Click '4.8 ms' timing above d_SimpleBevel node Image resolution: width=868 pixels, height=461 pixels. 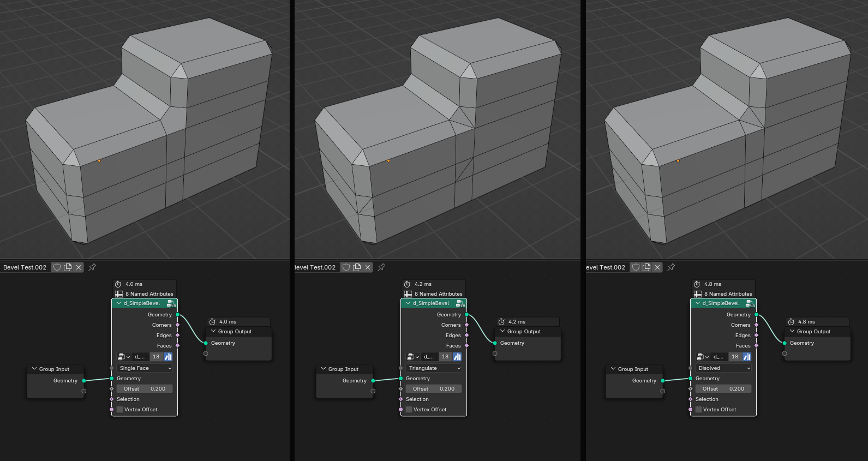pos(713,284)
